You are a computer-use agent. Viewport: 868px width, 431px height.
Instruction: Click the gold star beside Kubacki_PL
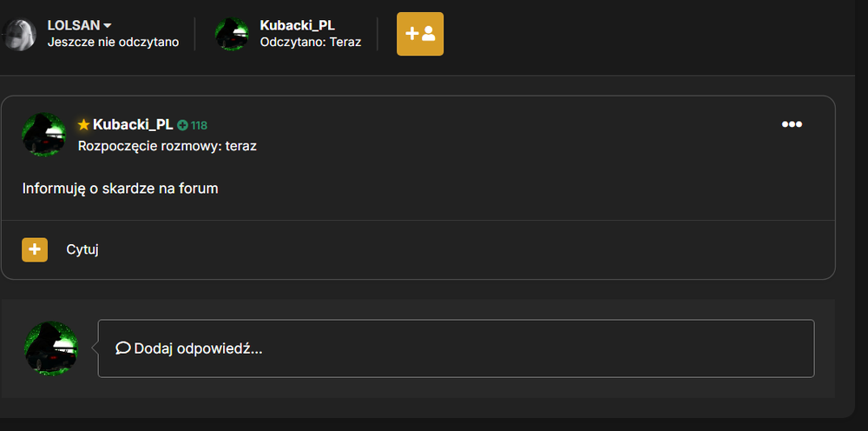[83, 125]
